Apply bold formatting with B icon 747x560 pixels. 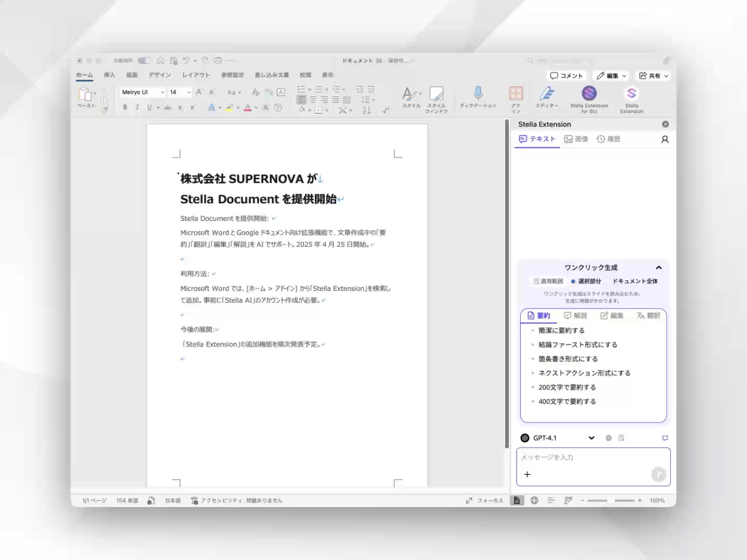tap(125, 107)
